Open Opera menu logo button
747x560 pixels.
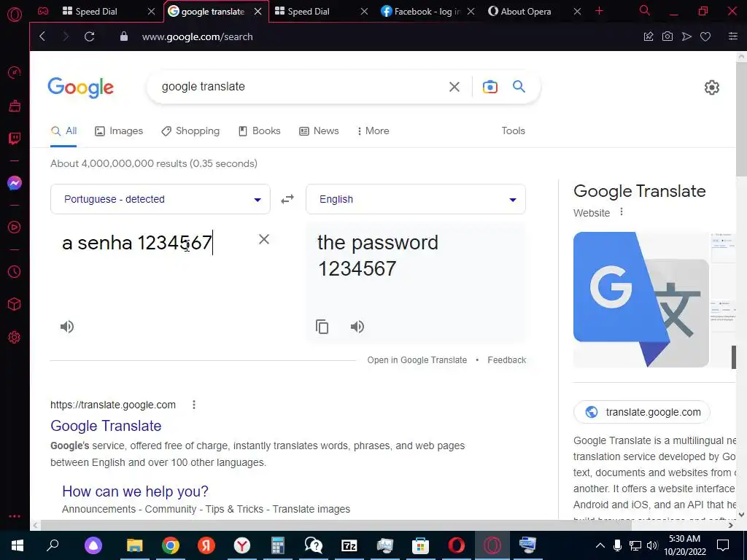15,15
